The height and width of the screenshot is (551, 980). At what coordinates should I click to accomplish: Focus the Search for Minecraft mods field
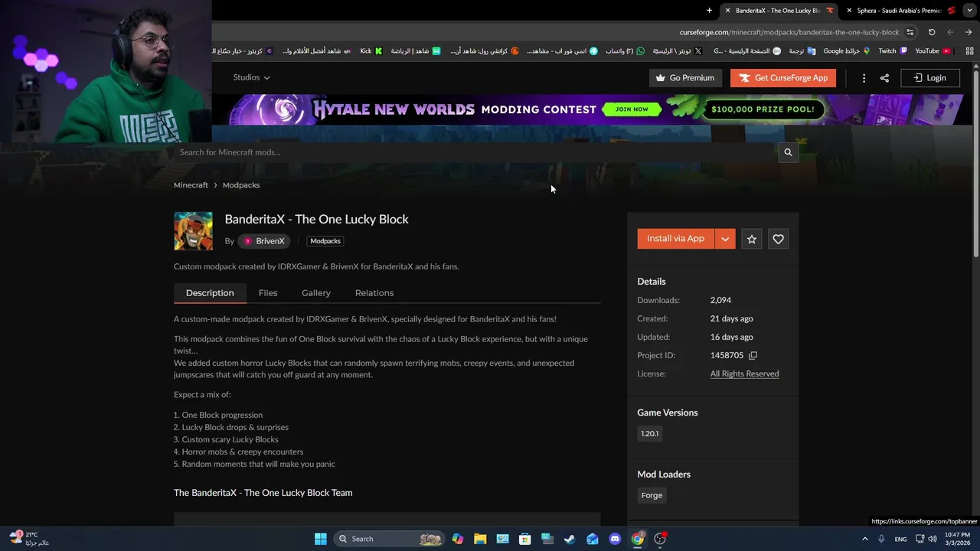tap(475, 152)
